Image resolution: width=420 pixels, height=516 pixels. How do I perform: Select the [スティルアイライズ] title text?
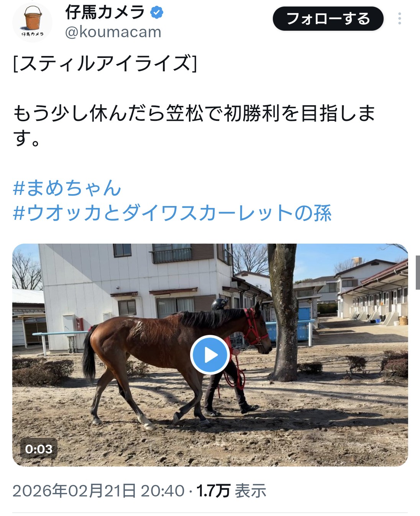[105, 63]
